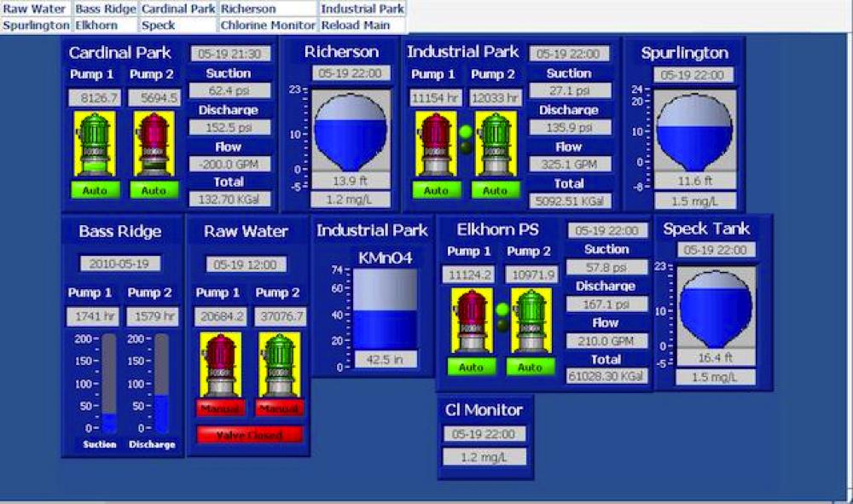Click KMnO4 level 42.5 in

coord(386,359)
